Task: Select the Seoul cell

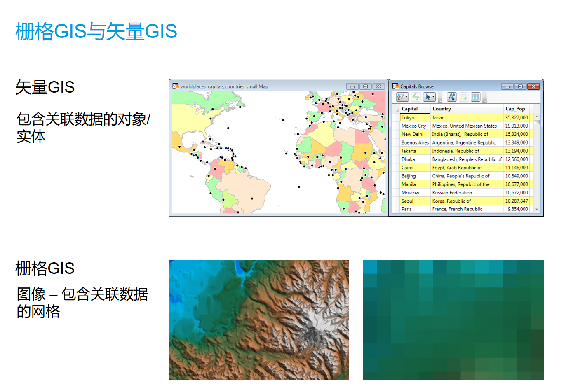Action: point(415,201)
